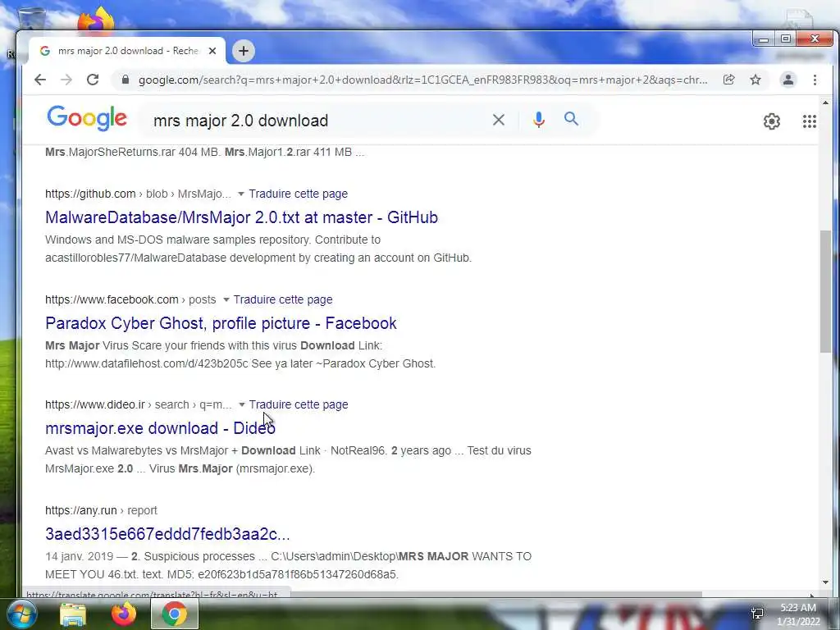Submit search with magnifier icon

click(x=571, y=119)
